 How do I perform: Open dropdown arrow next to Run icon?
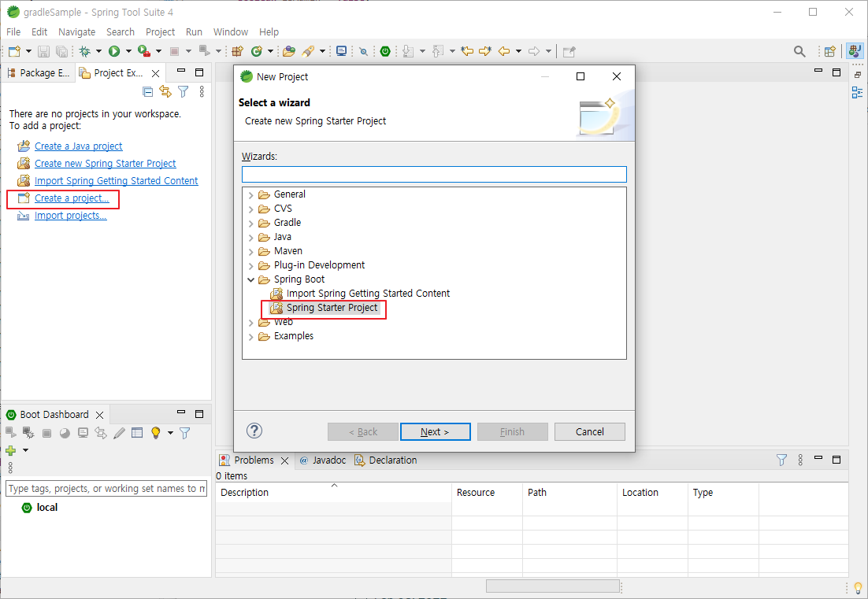[x=128, y=51]
